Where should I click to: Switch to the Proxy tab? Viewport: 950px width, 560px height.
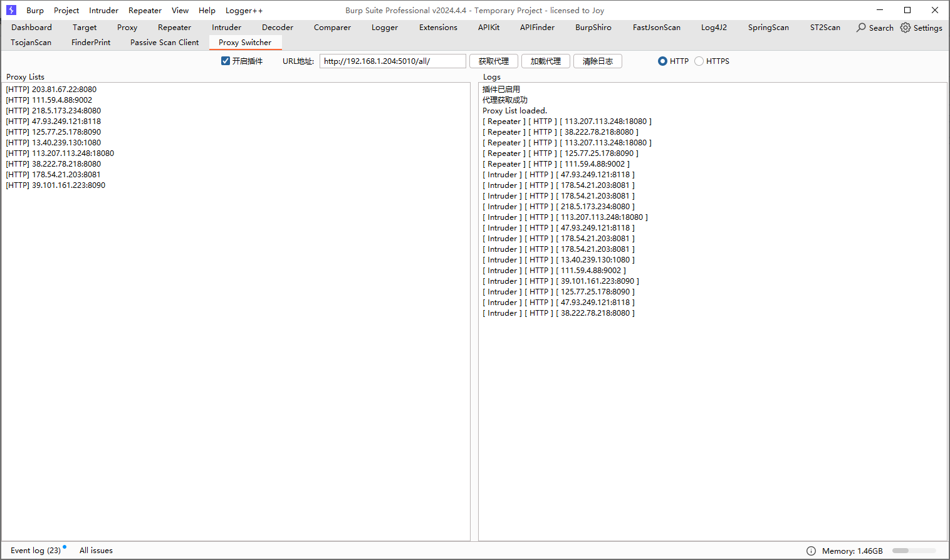click(127, 28)
